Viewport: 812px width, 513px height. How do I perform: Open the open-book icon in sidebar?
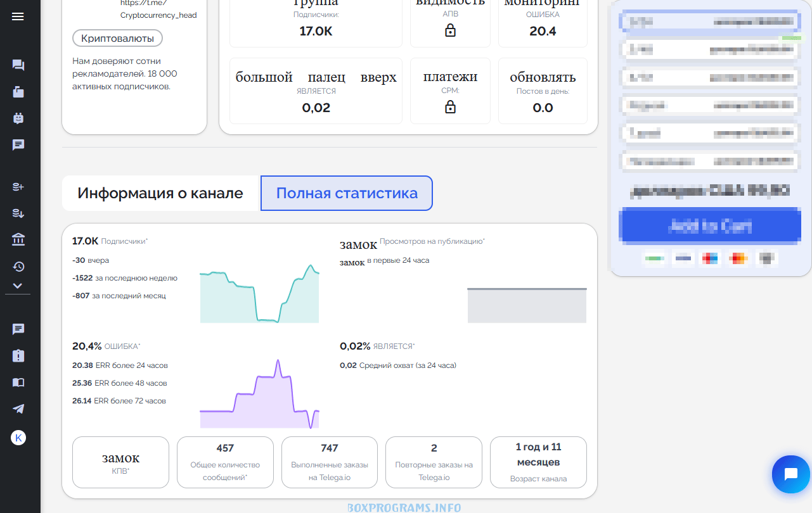pyautogui.click(x=18, y=382)
